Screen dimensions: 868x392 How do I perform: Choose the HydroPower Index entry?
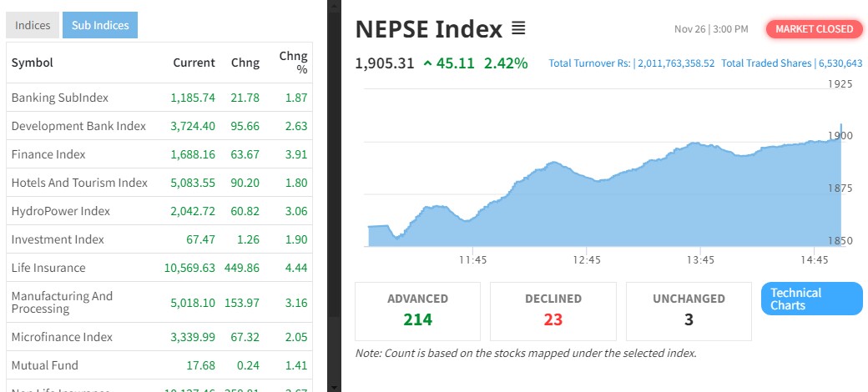click(61, 211)
